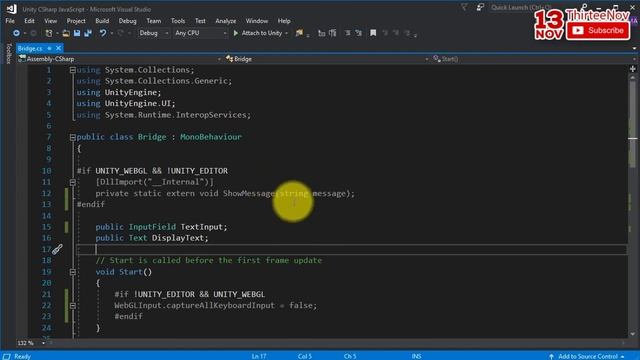The width and height of the screenshot is (640, 360).
Task: Open the Edit menu
Action: click(29, 21)
